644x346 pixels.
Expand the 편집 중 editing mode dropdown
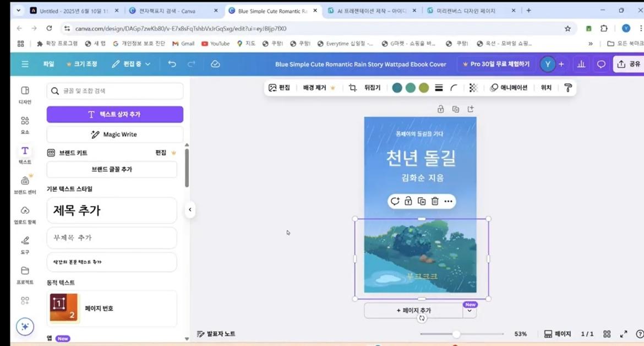tap(131, 64)
